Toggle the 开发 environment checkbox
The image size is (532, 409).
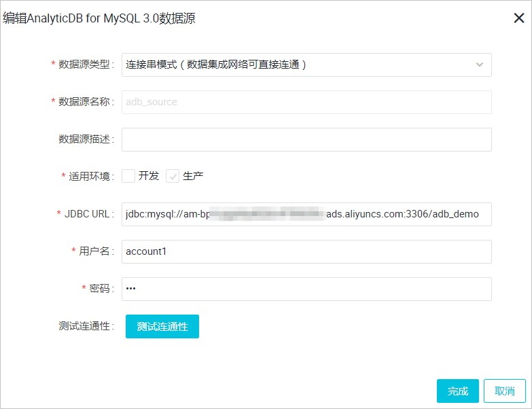click(x=128, y=176)
